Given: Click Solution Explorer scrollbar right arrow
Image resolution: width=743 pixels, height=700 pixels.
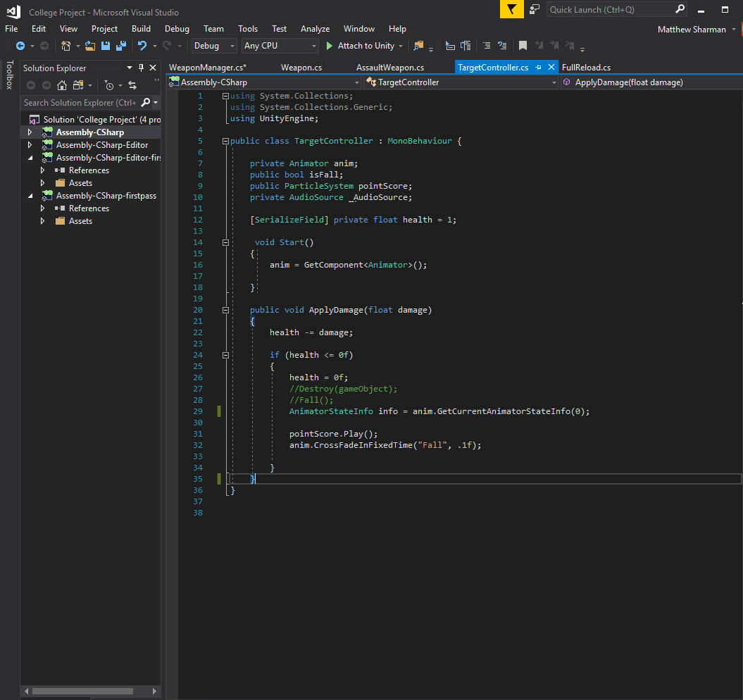Looking at the screenshot, I should click(x=154, y=691).
